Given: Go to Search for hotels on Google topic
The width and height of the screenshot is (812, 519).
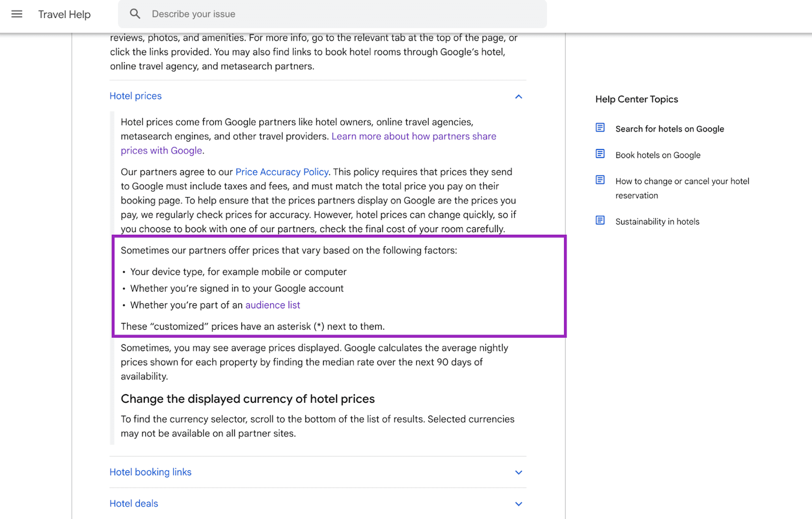Looking at the screenshot, I should (669, 129).
